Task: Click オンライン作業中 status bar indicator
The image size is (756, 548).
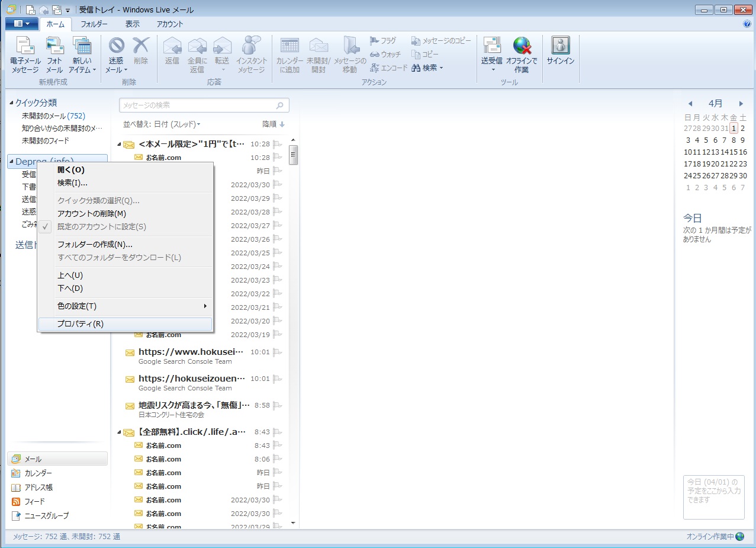Action: click(x=715, y=537)
